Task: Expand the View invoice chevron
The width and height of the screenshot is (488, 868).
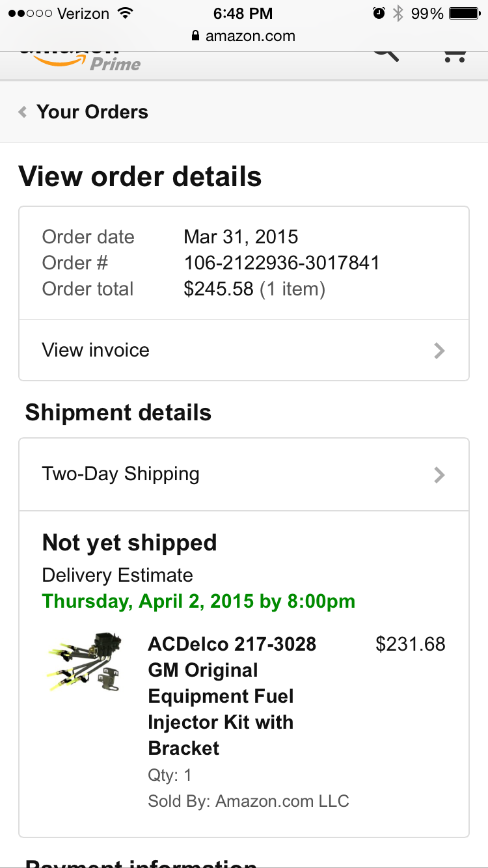Action: coord(439,351)
